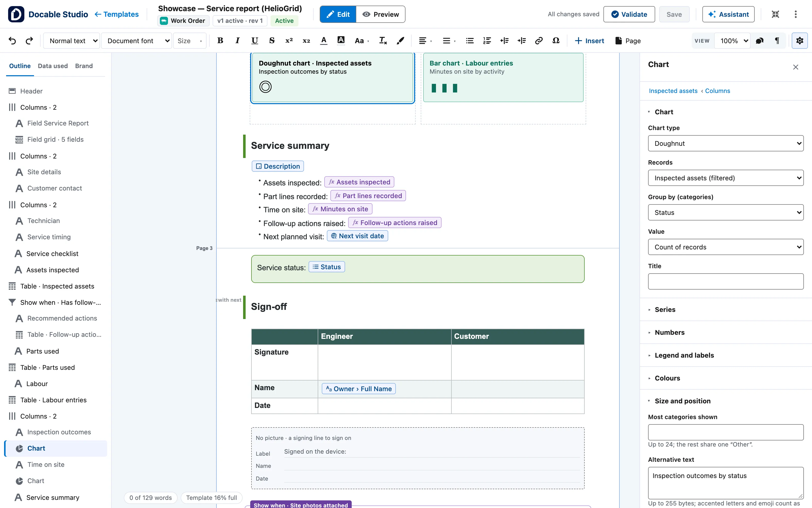Insert a hyperlink
The width and height of the screenshot is (812, 508).
coord(539,41)
